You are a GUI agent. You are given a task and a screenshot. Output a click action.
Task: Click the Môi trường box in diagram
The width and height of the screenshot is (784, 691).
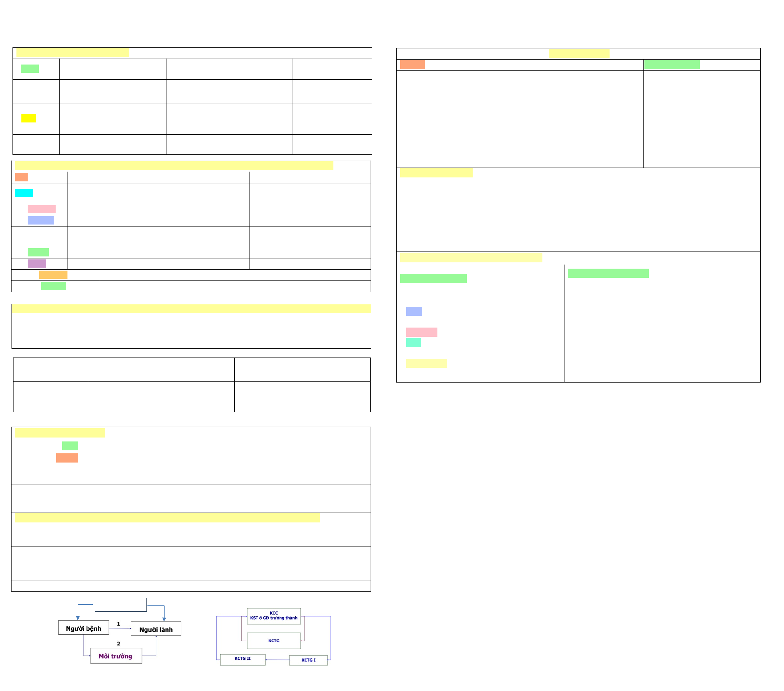[x=116, y=656]
